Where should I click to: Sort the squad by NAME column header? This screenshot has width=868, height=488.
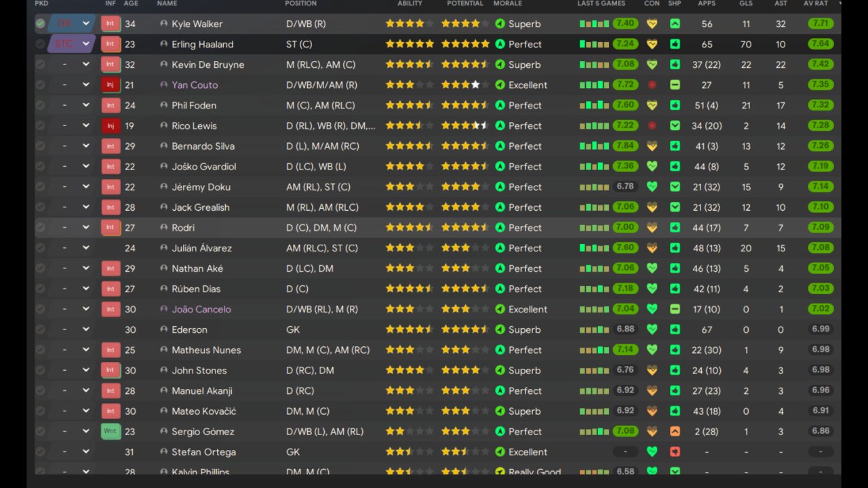coord(167,3)
